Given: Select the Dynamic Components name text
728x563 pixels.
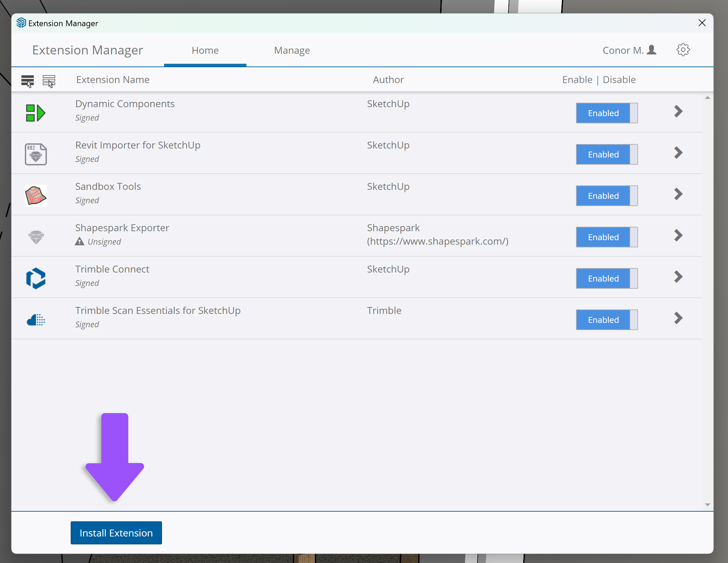Looking at the screenshot, I should click(x=125, y=104).
